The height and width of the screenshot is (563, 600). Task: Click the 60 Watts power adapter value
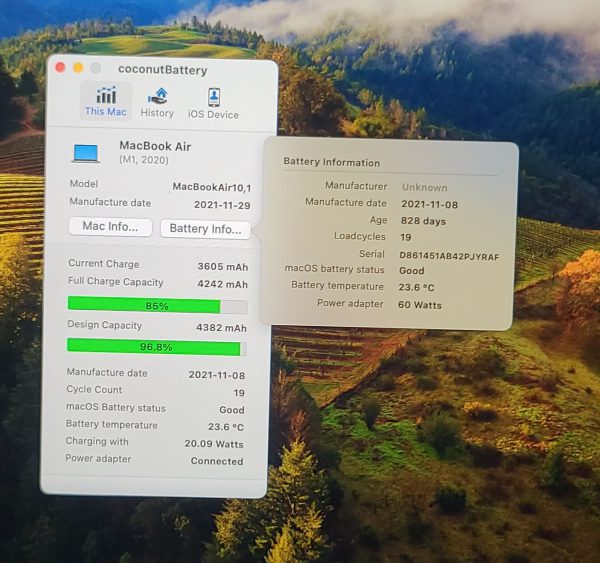tap(421, 304)
